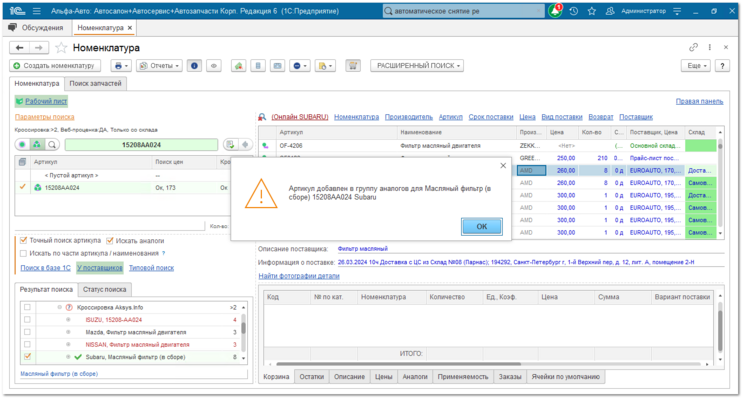Click the diamond arrows icon beside article field

point(245,145)
